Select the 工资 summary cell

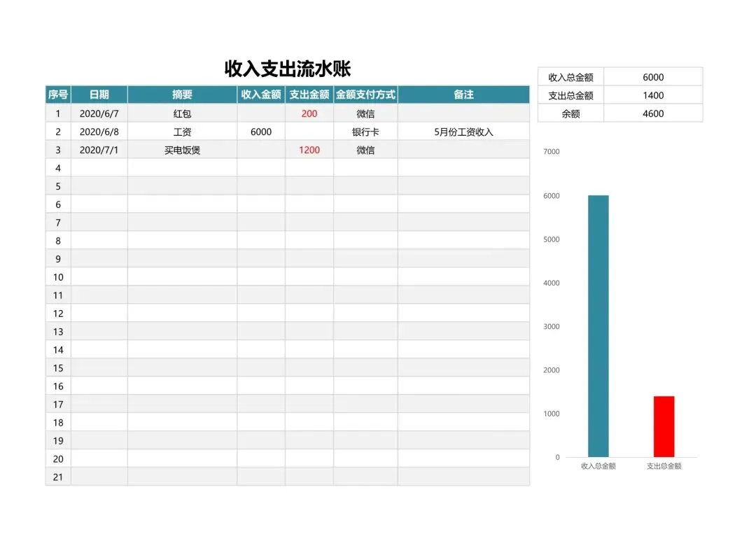[x=182, y=132]
